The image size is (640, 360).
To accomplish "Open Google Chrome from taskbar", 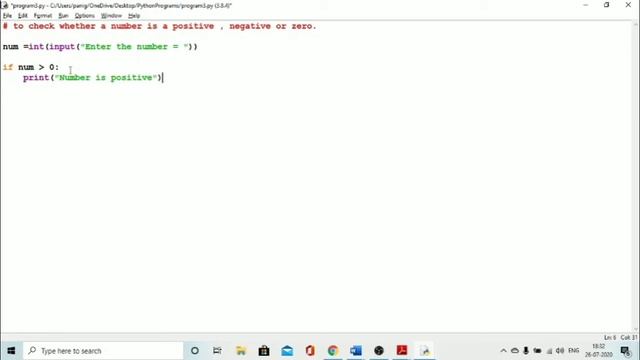I will (333, 351).
